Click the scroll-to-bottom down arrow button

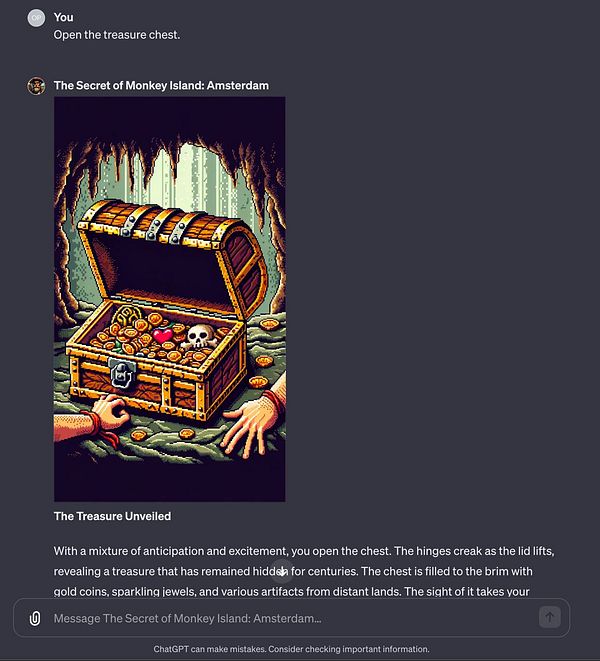click(x=282, y=570)
